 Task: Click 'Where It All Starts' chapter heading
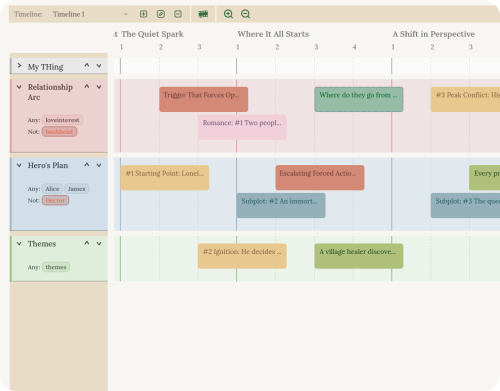[x=273, y=34]
